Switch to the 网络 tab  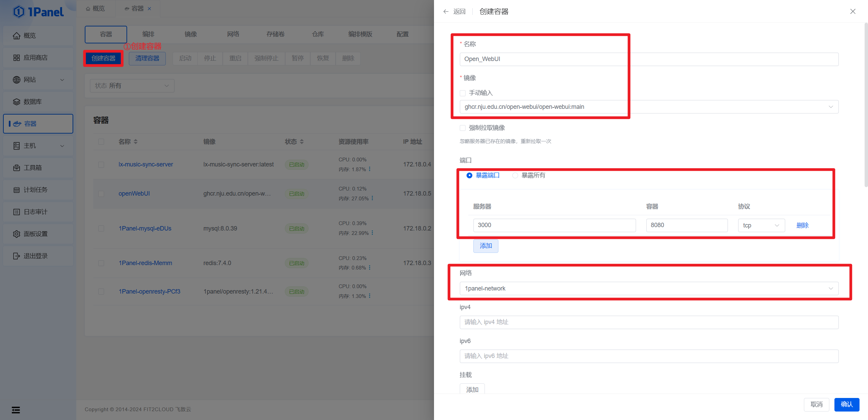pos(233,34)
